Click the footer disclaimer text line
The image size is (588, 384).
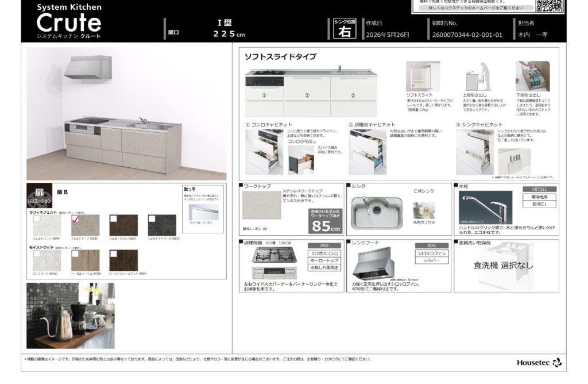pos(198,359)
